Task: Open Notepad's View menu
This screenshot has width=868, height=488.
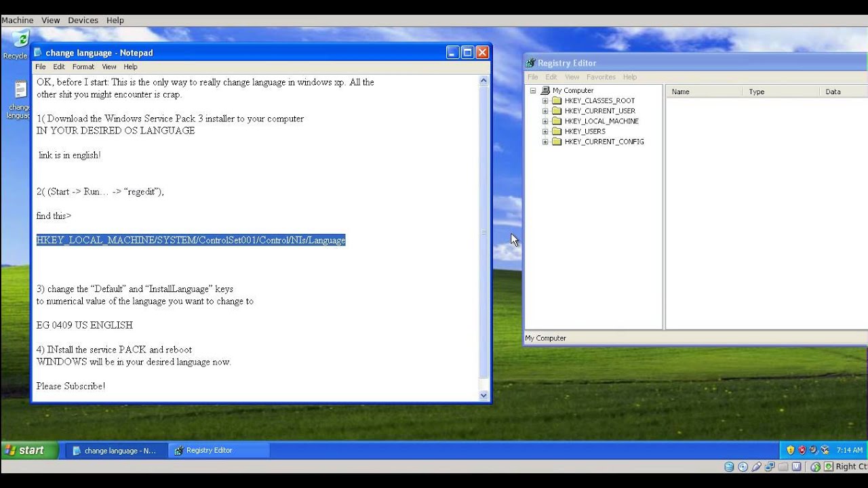Action: pyautogui.click(x=109, y=66)
